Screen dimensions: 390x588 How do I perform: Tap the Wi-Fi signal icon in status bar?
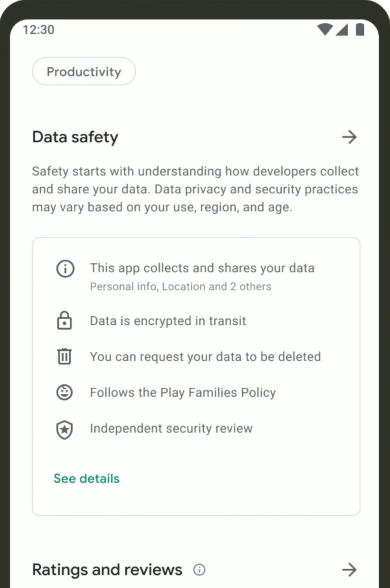(x=325, y=30)
